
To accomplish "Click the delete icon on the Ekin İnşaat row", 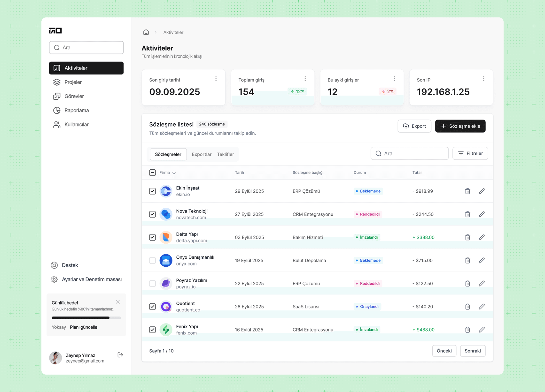I will coord(467,191).
